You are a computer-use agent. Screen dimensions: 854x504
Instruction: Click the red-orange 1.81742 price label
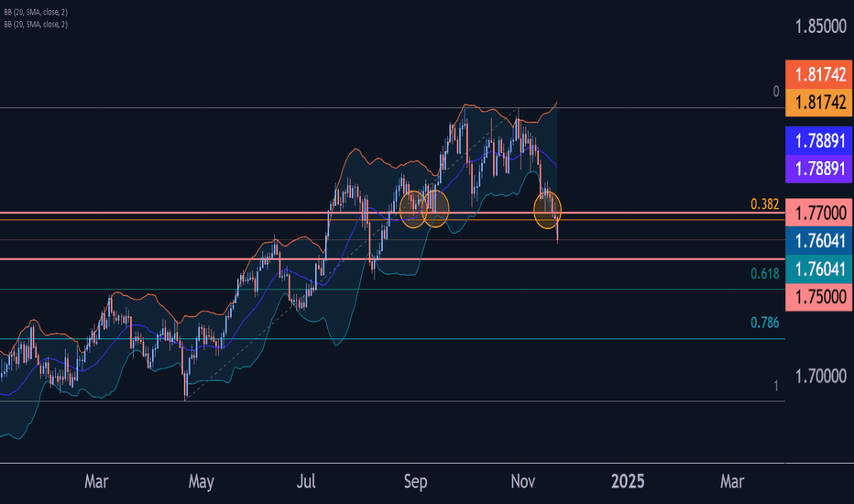tap(818, 74)
